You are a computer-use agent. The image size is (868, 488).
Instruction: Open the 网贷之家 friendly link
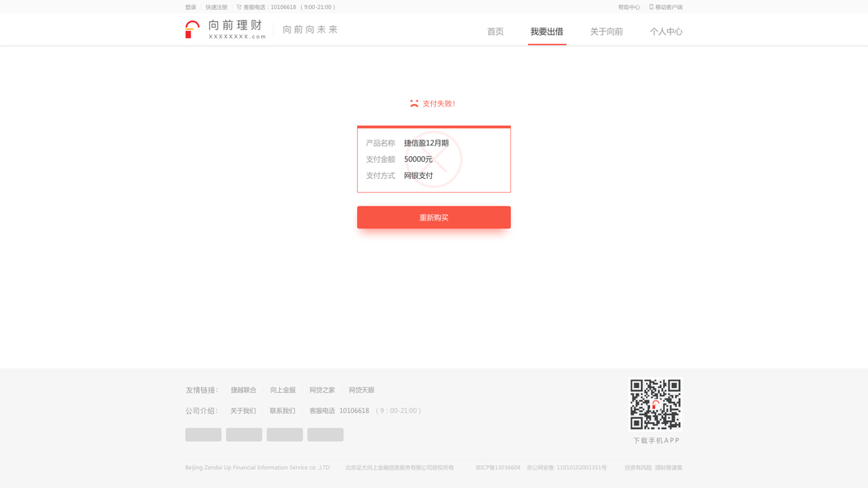(x=322, y=390)
